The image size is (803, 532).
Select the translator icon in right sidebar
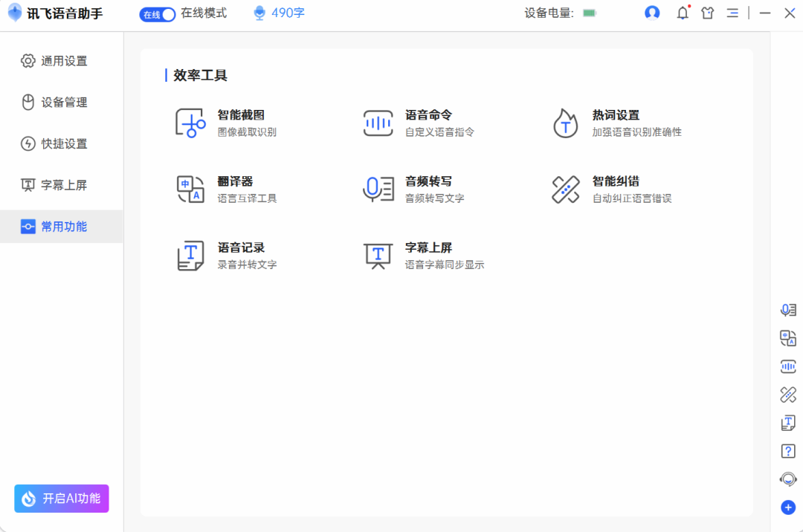[x=788, y=338]
